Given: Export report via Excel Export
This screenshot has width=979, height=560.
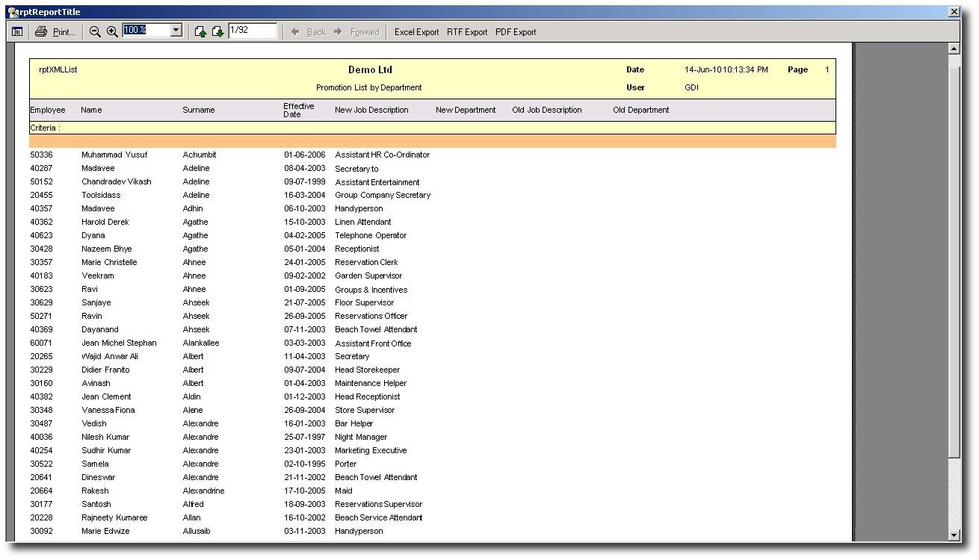Looking at the screenshot, I should [x=416, y=32].
